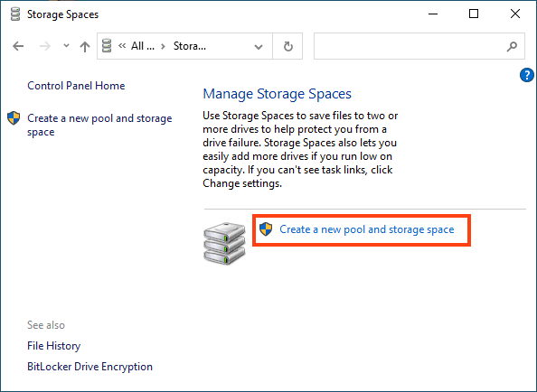Viewport: 537px width, 392px height.
Task: Click the Back navigation arrow
Action: [x=18, y=46]
